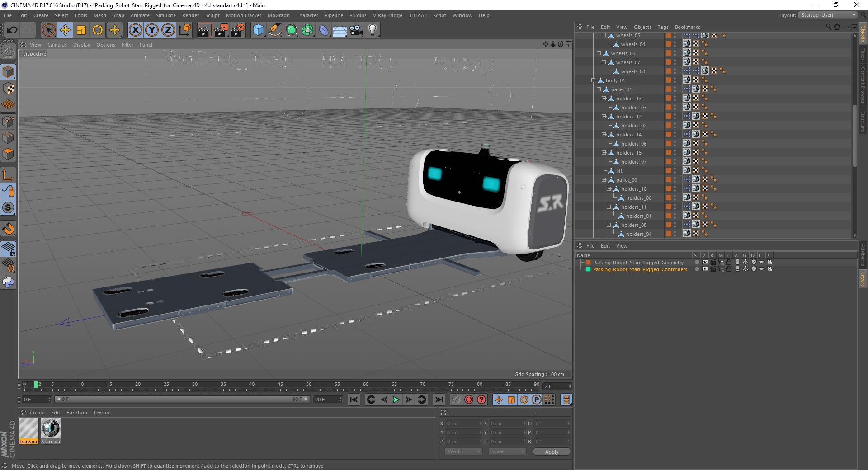The height and width of the screenshot is (470, 868).
Task: Collapse the body_01 tree node
Action: (x=594, y=80)
